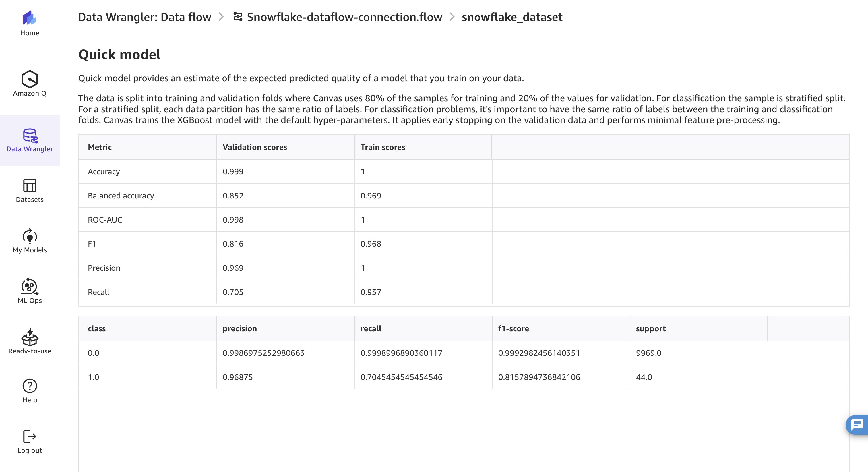Image resolution: width=868 pixels, height=472 pixels.
Task: Select the Balanced accuracy row label
Action: (x=121, y=196)
